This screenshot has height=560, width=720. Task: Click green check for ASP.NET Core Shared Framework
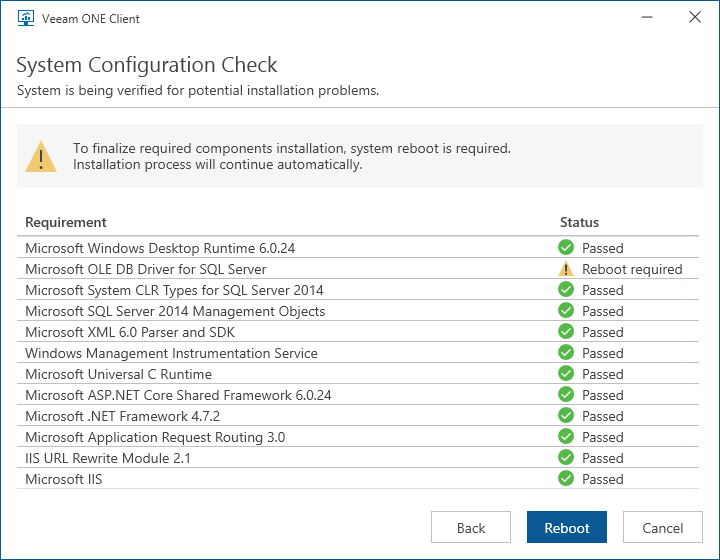tap(566, 395)
